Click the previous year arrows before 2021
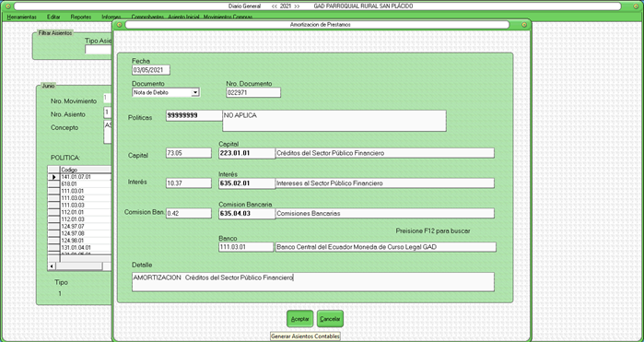 (x=275, y=6)
